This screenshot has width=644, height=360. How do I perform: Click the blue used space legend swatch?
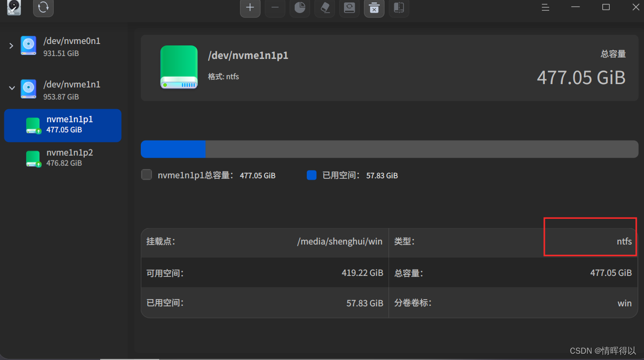[x=312, y=175]
